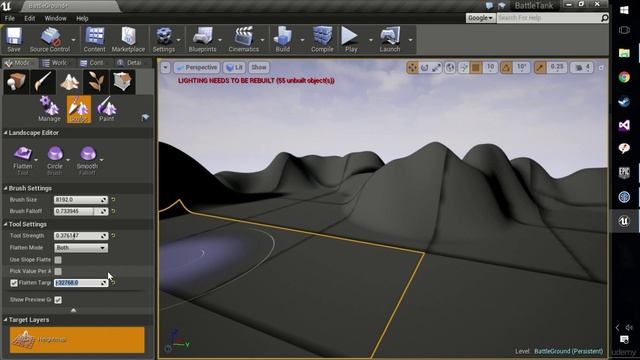
Task: Compile game code
Action: click(322, 40)
